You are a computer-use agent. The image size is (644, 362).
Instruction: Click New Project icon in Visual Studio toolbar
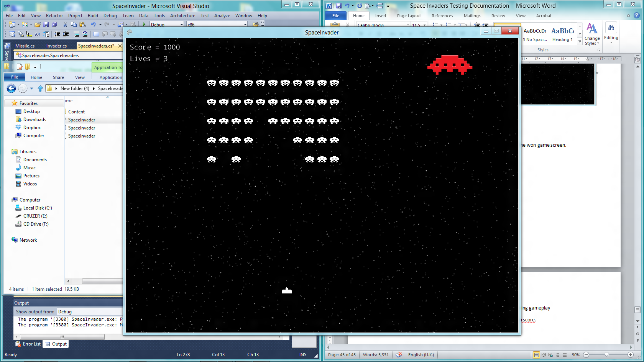click(x=12, y=25)
